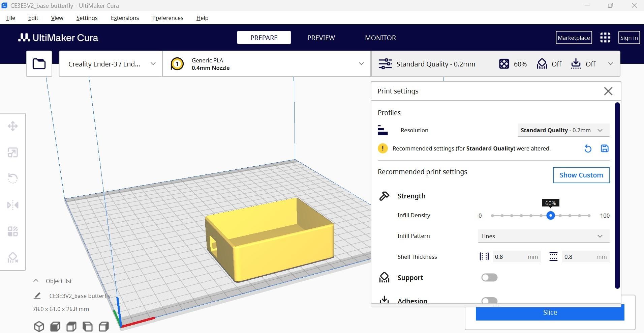
Task: Open the Settings menu
Action: pyautogui.click(x=87, y=18)
